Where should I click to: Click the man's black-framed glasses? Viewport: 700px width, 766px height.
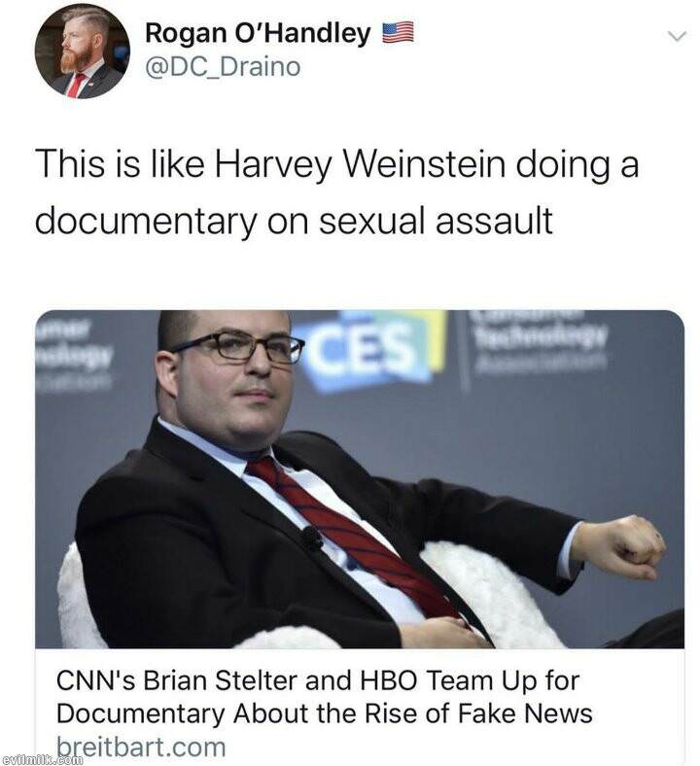237,347
